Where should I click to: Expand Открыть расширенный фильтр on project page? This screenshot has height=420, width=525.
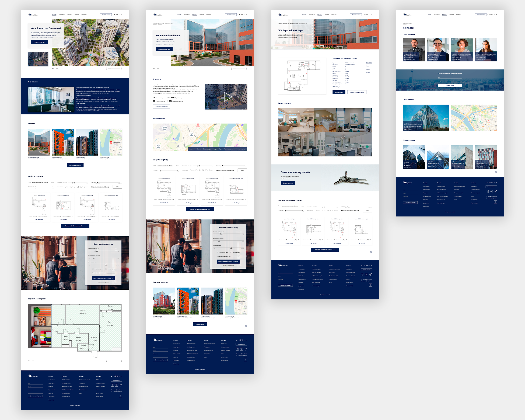(x=225, y=170)
